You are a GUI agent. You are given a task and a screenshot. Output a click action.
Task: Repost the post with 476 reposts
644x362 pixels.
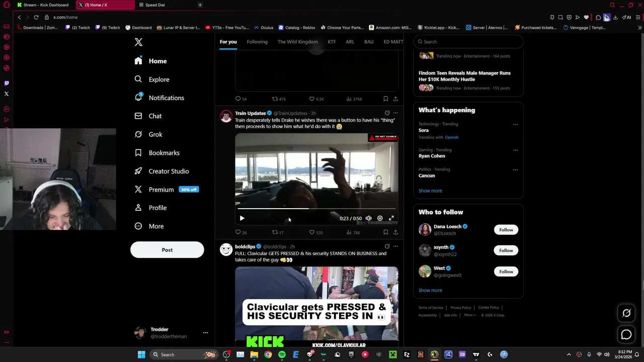coord(279,99)
